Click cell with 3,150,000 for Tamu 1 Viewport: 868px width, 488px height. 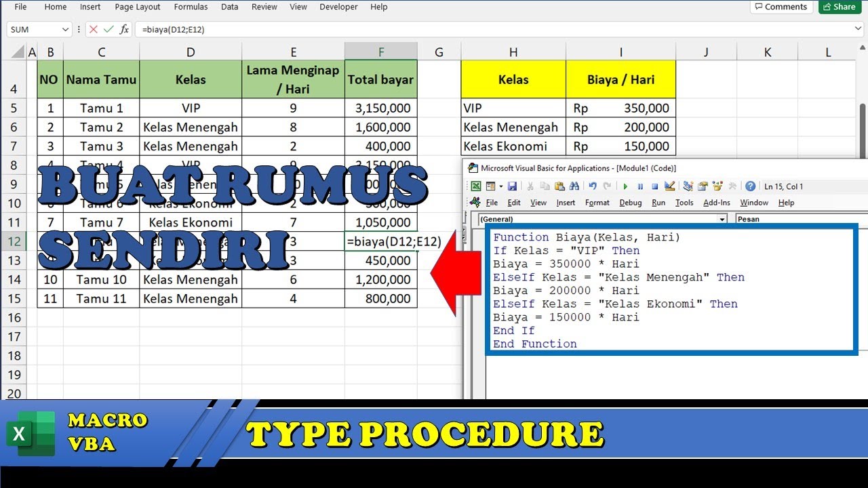(x=381, y=108)
